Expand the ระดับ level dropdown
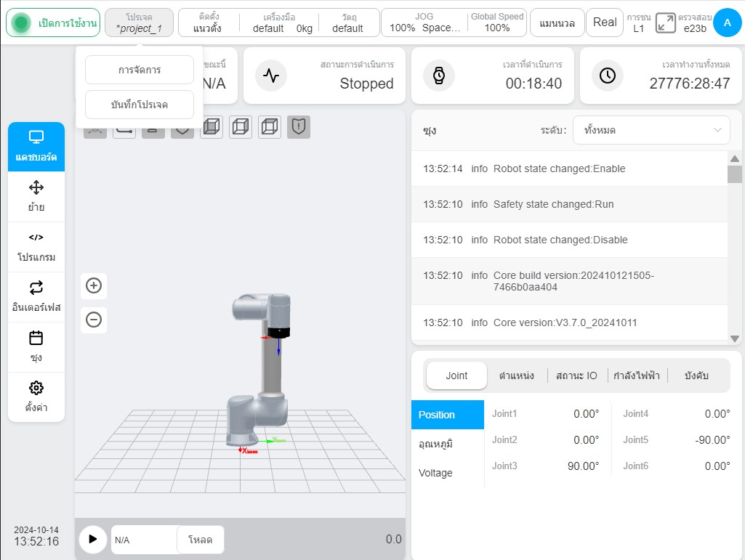The width and height of the screenshot is (745, 560). (651, 130)
